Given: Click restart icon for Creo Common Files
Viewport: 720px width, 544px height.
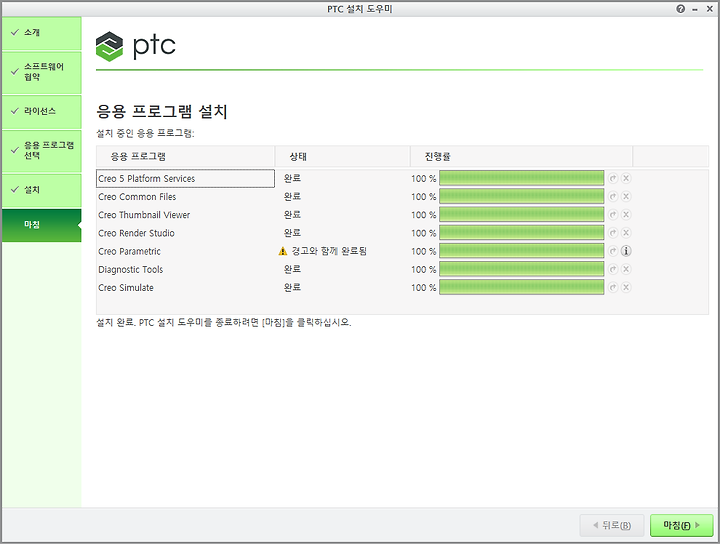Looking at the screenshot, I should coord(613,196).
